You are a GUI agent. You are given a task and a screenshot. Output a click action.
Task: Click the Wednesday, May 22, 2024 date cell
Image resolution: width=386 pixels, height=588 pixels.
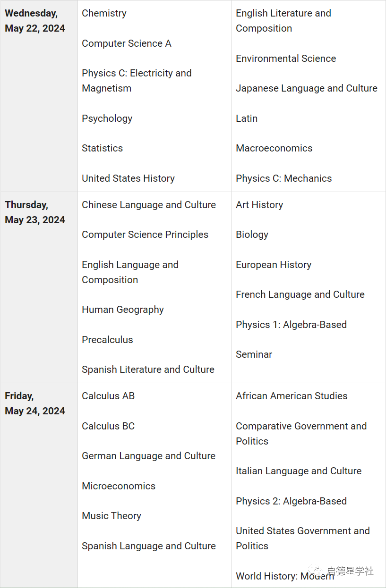tap(35, 21)
